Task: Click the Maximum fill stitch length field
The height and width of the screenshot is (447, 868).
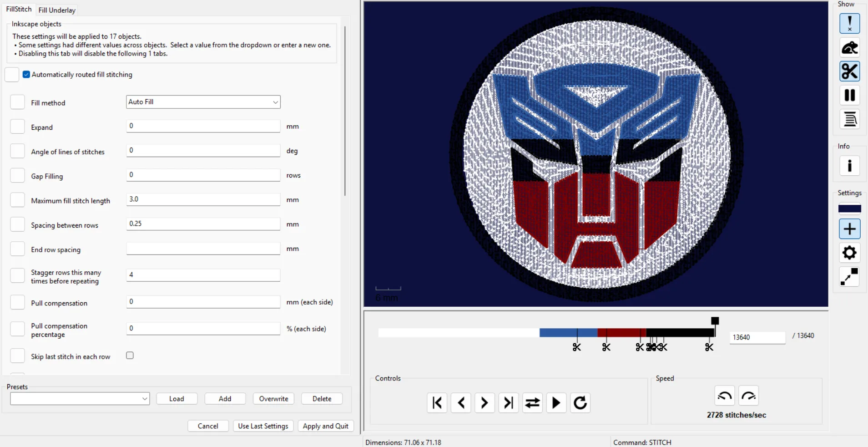Action: coord(203,199)
